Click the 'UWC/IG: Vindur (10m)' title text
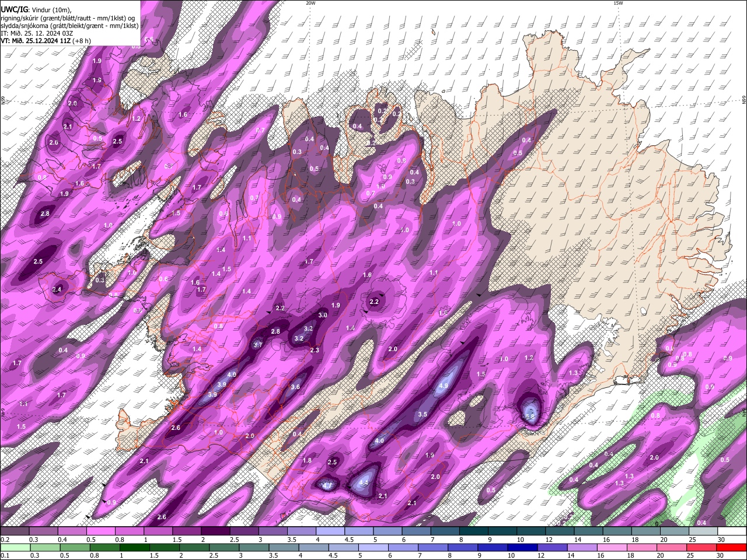Screen dimensions: 747x560 click(37, 9)
